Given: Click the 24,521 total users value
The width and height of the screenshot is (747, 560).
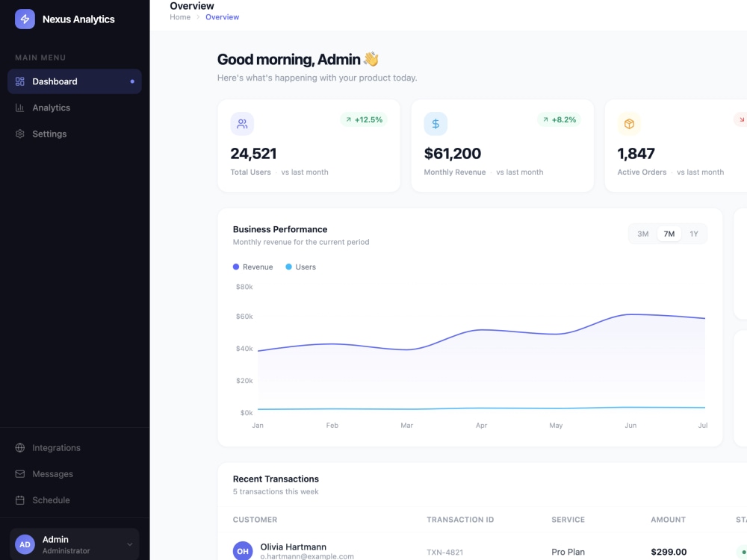Looking at the screenshot, I should point(253,153).
